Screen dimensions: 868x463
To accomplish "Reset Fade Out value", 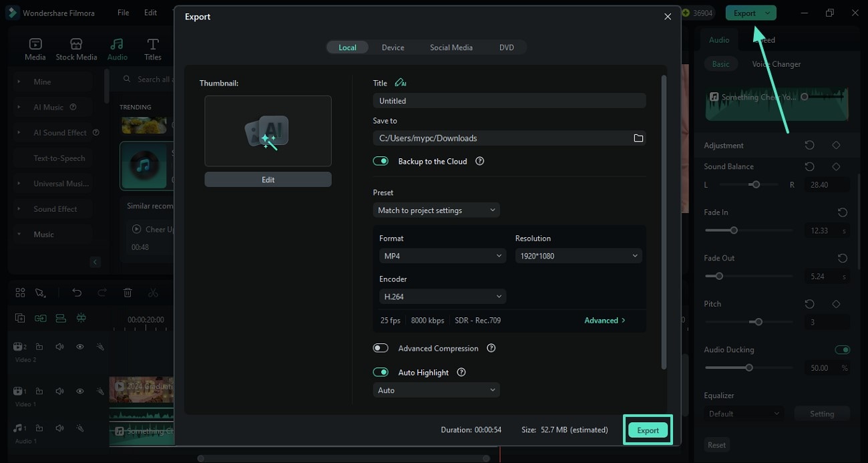I will point(843,258).
